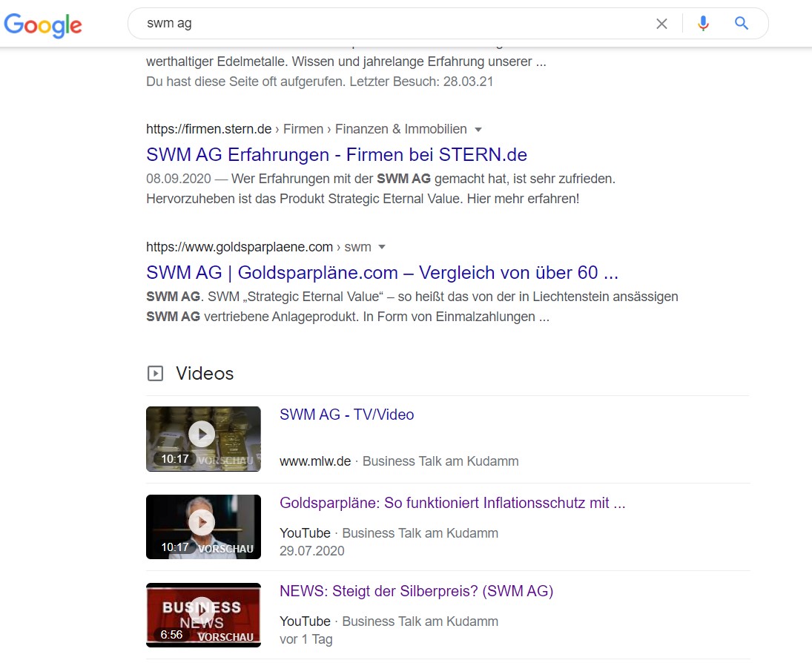The width and height of the screenshot is (812, 663).
Task: Open the goldsparplaene.com result options arrow
Action: tap(382, 247)
